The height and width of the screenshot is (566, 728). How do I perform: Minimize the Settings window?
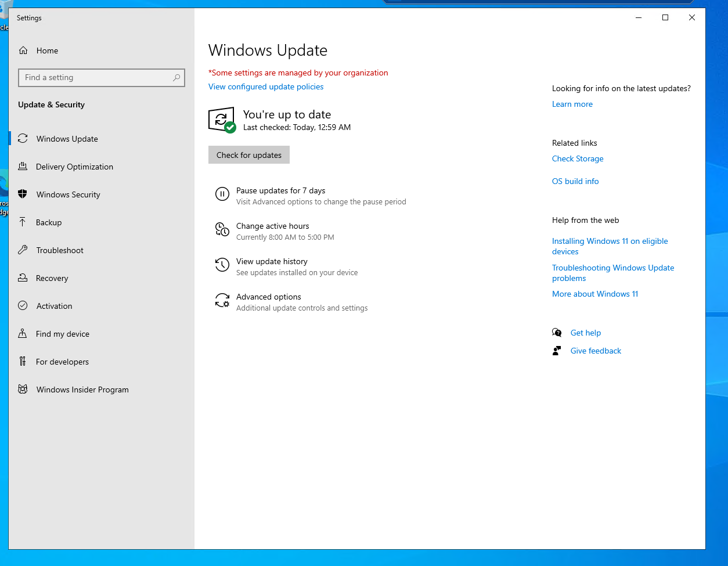639,17
